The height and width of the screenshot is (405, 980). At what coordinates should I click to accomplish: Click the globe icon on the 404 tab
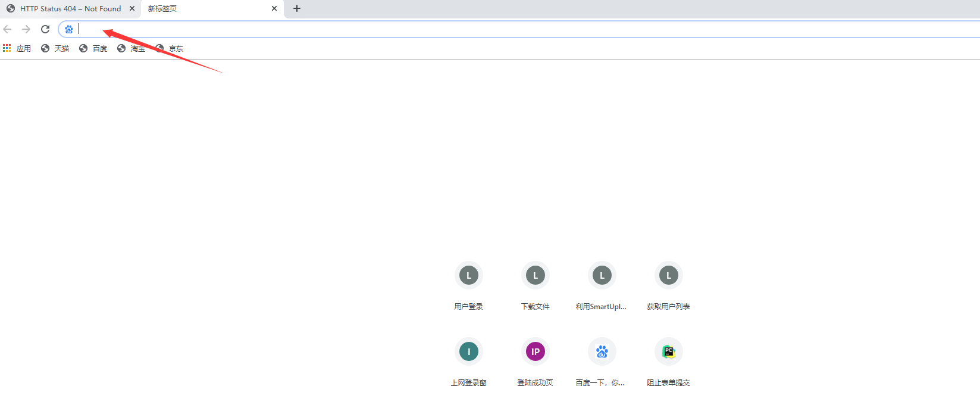(x=11, y=8)
